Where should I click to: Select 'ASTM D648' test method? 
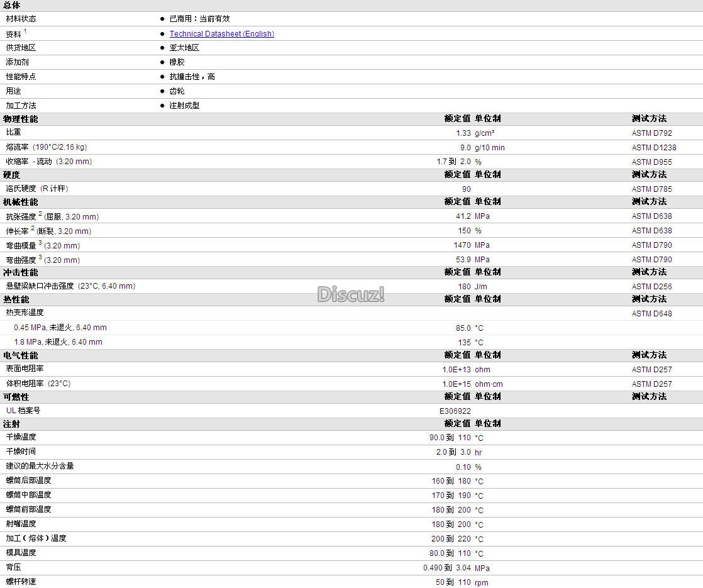[x=652, y=314]
